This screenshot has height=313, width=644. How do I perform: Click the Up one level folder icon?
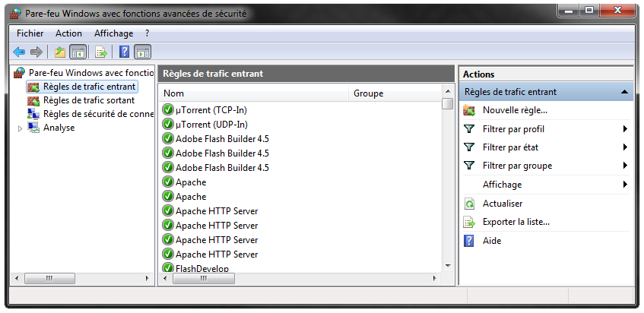pyautogui.click(x=60, y=52)
